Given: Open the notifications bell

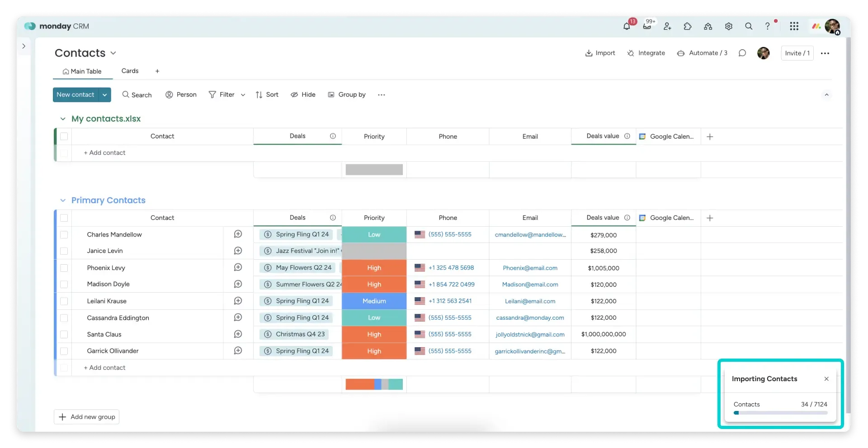Looking at the screenshot, I should click(627, 26).
